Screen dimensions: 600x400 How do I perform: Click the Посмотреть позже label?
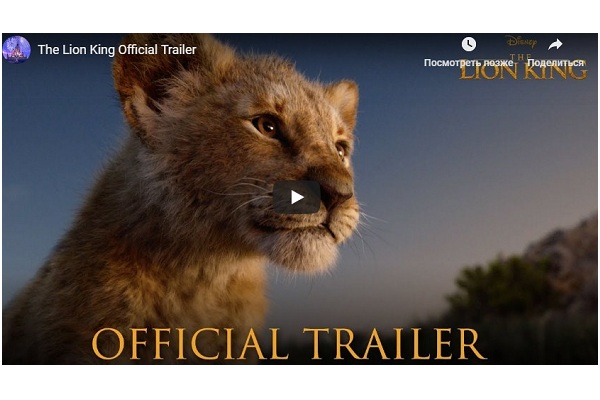(468, 62)
